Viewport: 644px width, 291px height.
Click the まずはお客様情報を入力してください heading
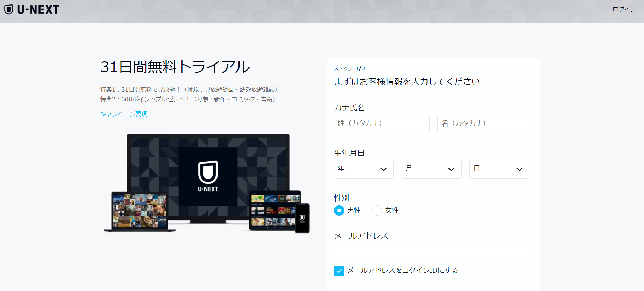pyautogui.click(x=407, y=82)
